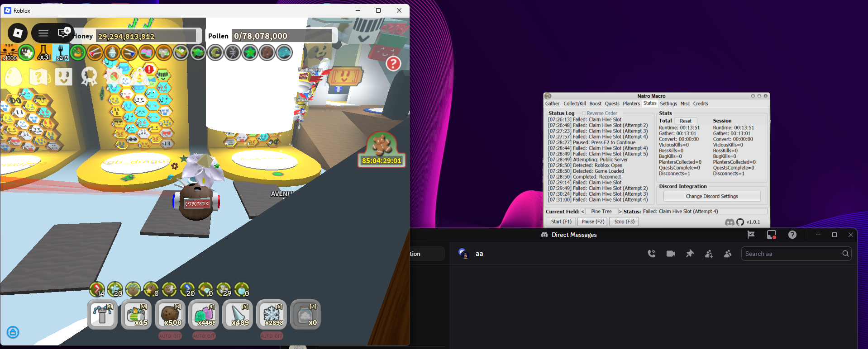868x349 pixels.
Task: Use the cloud vial in hotbar slot 7
Action: [x=305, y=314]
